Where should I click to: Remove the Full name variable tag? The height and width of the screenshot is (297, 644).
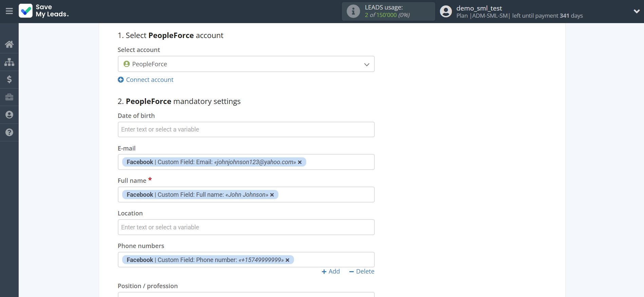coord(272,195)
